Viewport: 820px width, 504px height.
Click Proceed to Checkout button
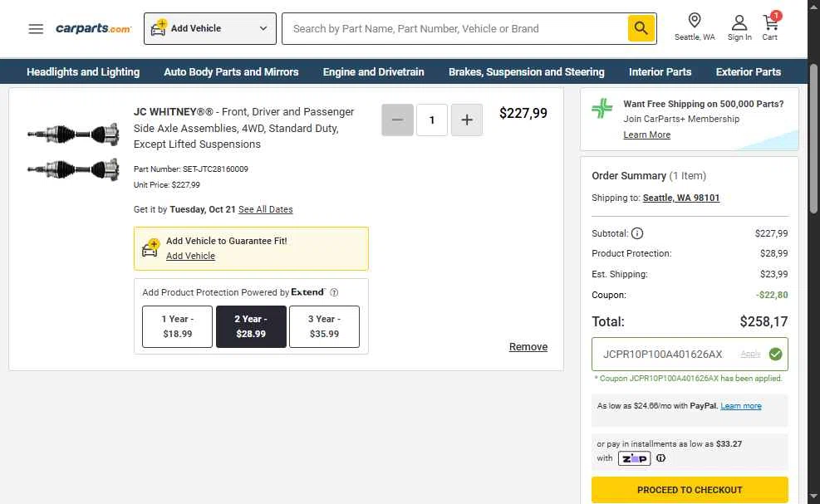point(690,489)
